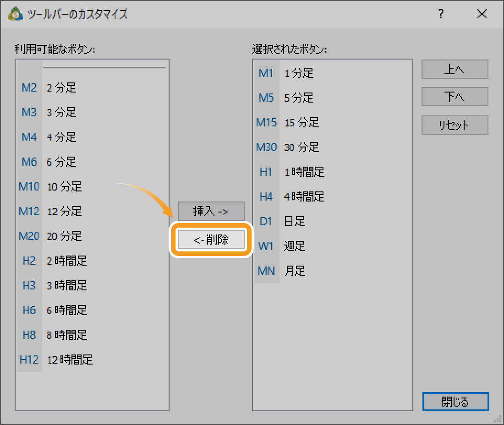This screenshot has height=425, width=504.
Task: Select the M2 icon in available buttons
Action: pos(29,87)
